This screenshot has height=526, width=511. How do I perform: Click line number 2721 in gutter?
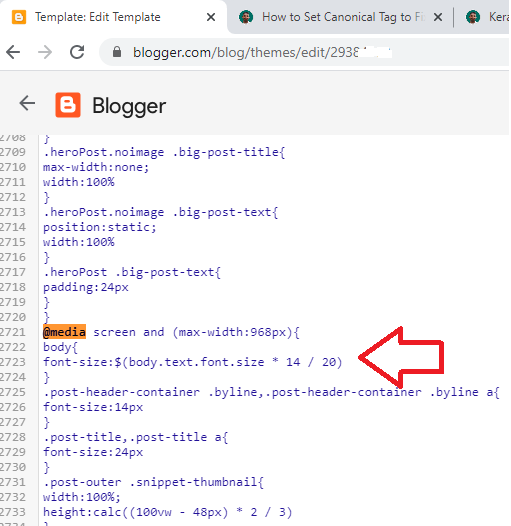[13, 332]
